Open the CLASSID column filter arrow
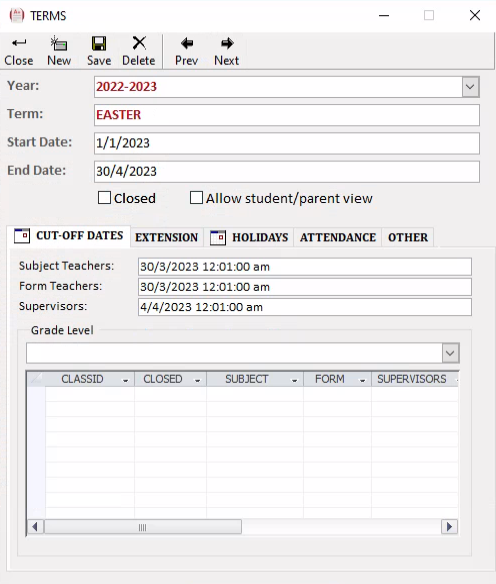Viewport: 496px width, 584px height. [x=125, y=380]
